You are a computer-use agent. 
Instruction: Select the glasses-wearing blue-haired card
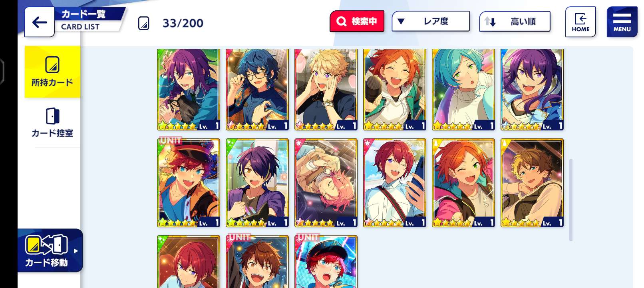pos(257,90)
